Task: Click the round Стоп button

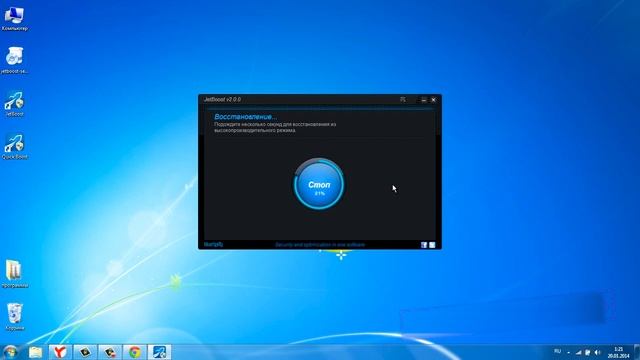Action: 319,184
